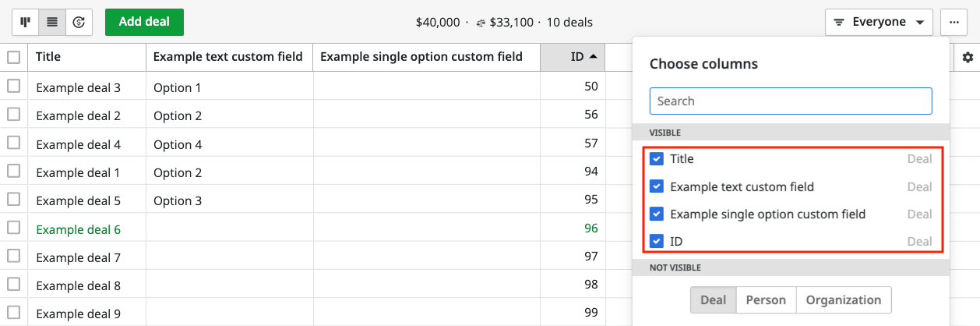The height and width of the screenshot is (326, 980).
Task: Click the filter icon beside Everyone
Action: pyautogui.click(x=839, y=22)
